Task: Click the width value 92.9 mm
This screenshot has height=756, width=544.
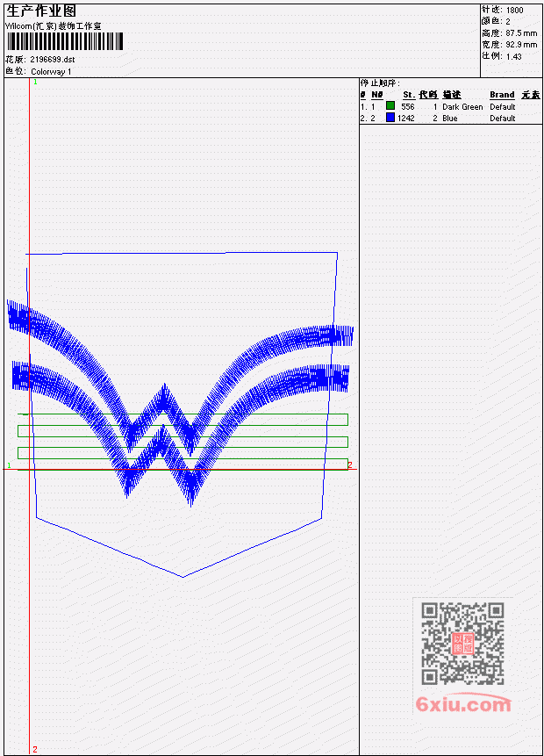Action: pos(521,45)
